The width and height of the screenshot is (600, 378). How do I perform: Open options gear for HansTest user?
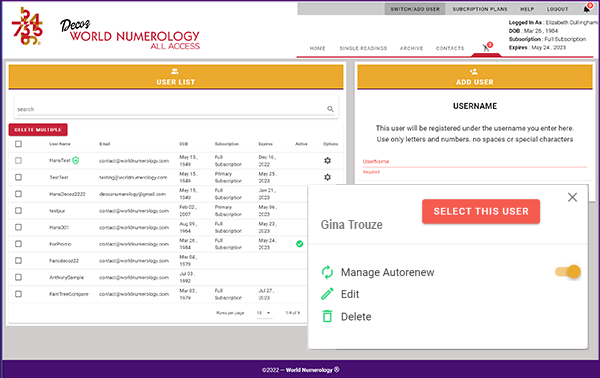pyautogui.click(x=328, y=161)
